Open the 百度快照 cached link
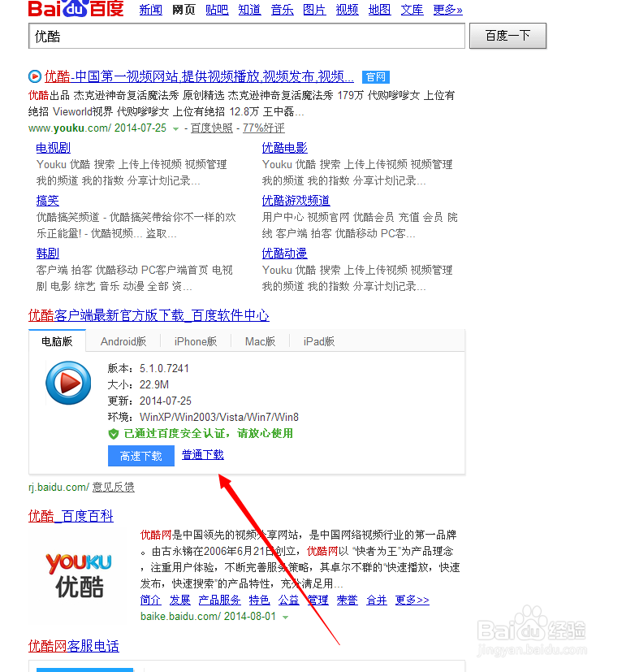The height and width of the screenshot is (672, 622). [x=212, y=128]
